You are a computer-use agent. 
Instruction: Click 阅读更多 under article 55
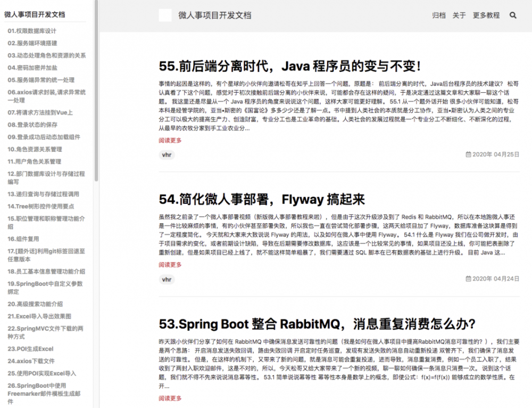tap(168, 139)
